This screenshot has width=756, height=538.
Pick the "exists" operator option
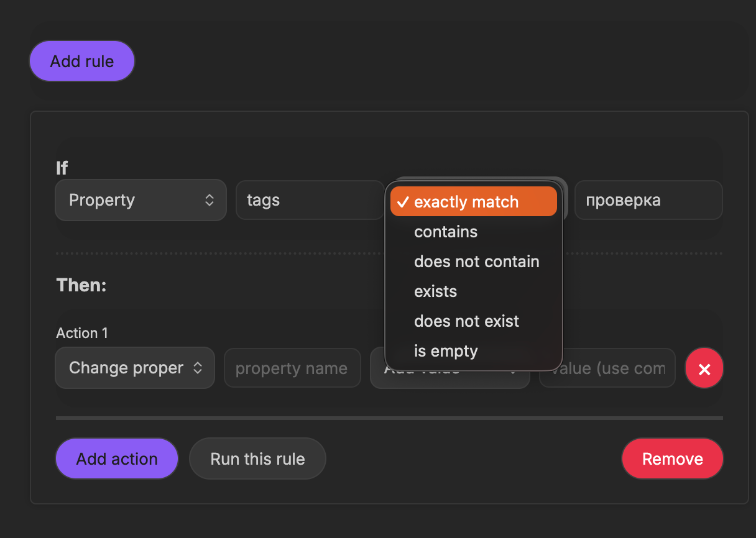click(x=435, y=291)
